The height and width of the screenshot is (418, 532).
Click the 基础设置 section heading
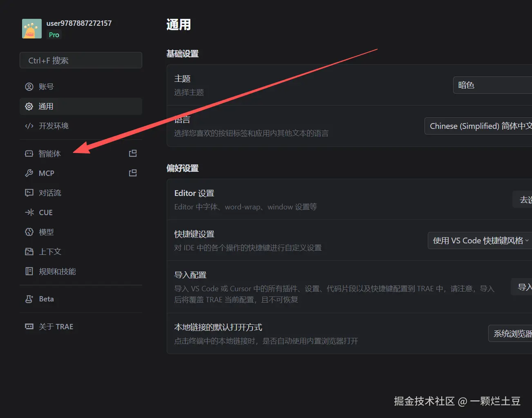click(x=183, y=54)
